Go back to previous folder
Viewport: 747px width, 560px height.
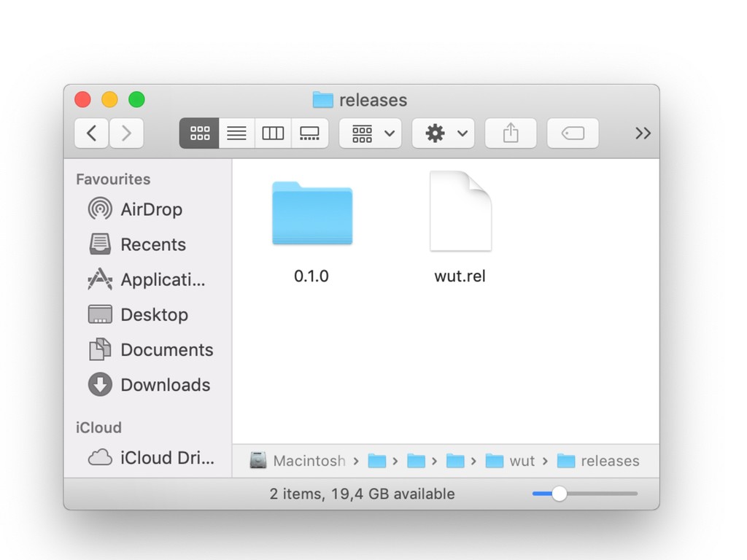(91, 133)
